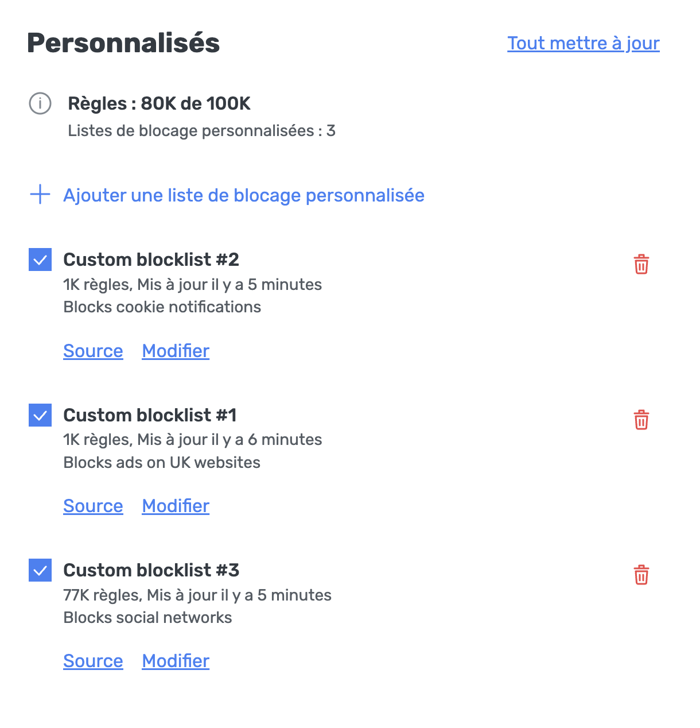Delete Custom blocklist #3 via trash icon
The height and width of the screenshot is (728, 700).
[641, 575]
